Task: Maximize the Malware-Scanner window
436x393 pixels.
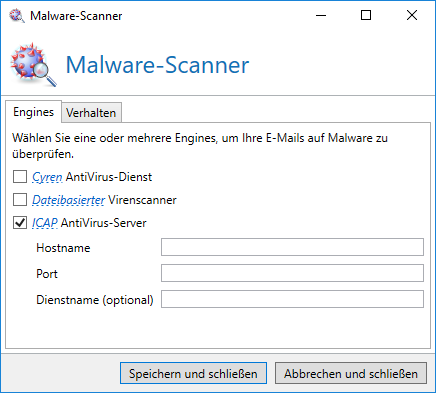Action: click(x=366, y=15)
